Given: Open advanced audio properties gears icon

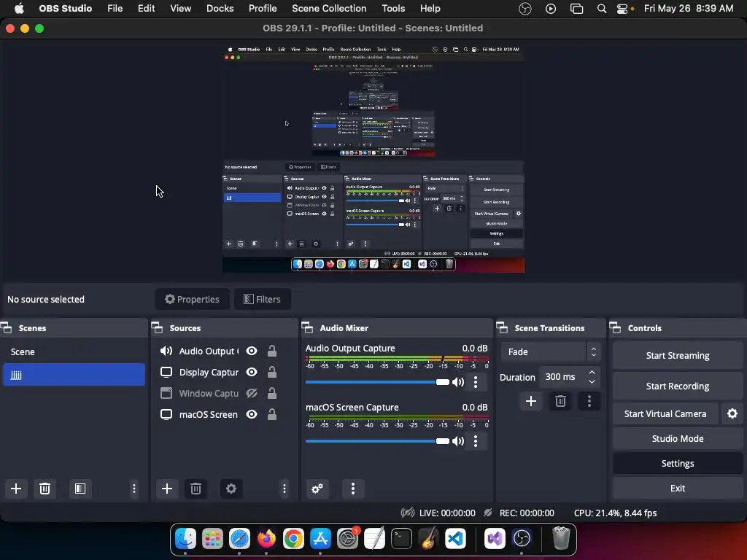Looking at the screenshot, I should 317,489.
